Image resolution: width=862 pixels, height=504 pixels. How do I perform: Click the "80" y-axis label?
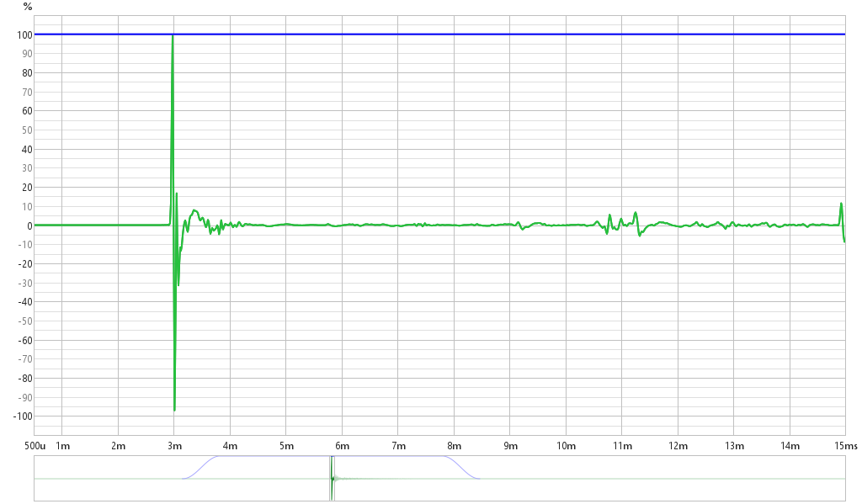[x=27, y=73]
